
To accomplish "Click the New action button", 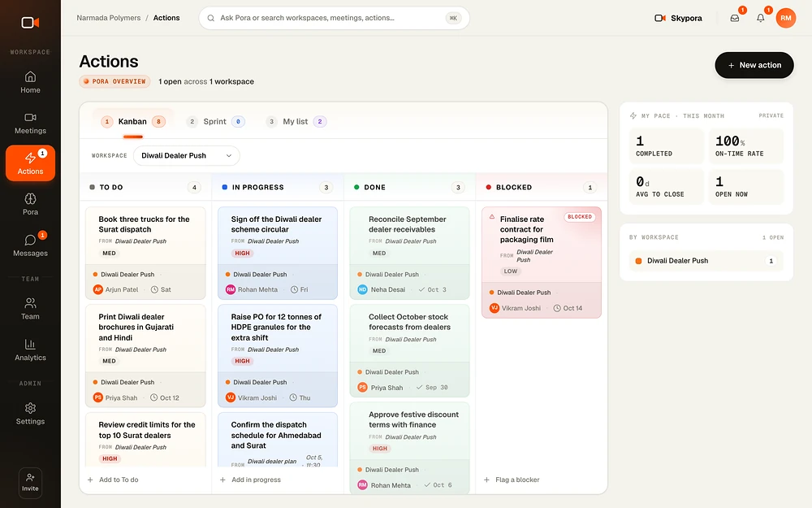I will [x=754, y=65].
